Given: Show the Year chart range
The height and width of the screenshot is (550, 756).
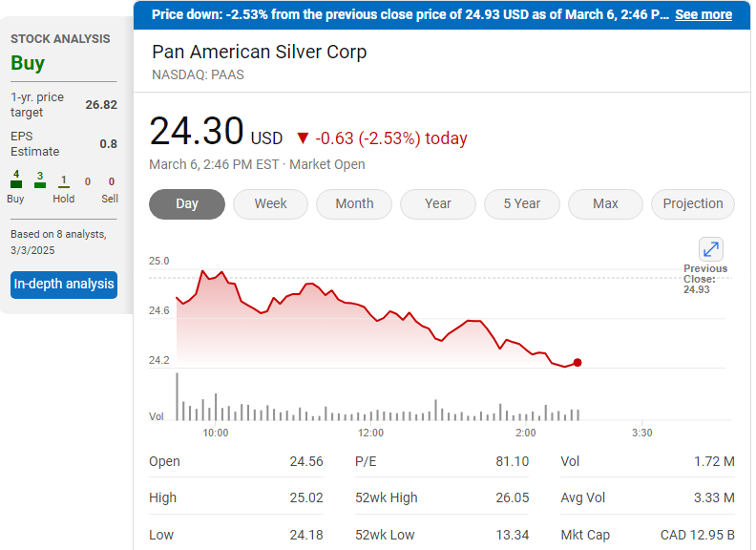Looking at the screenshot, I should point(438,203).
